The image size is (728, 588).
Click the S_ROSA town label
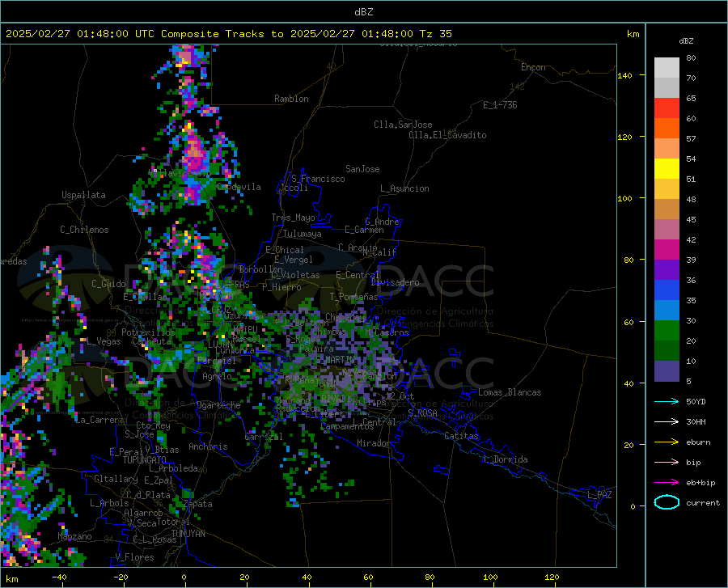[422, 412]
